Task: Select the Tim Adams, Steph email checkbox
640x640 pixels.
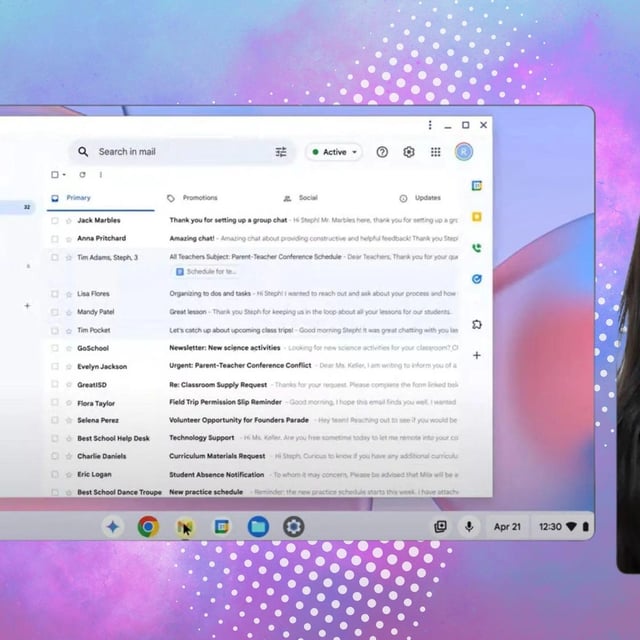Action: (x=55, y=258)
